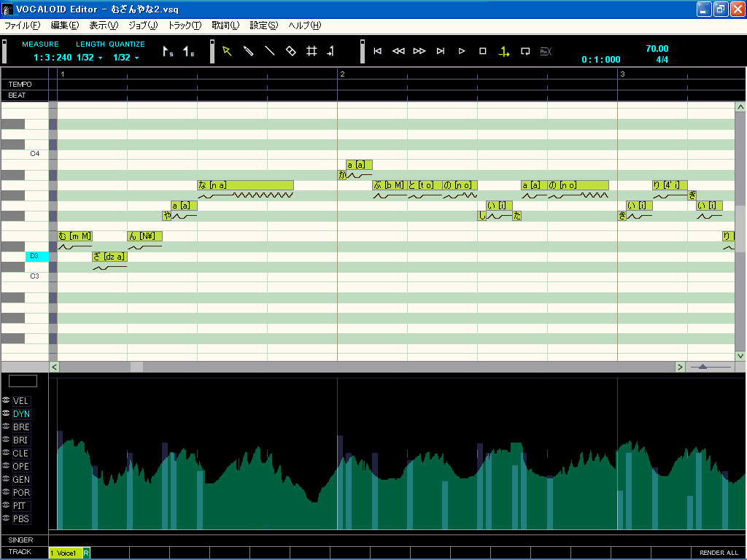Choose the line drawing tool
The image size is (747, 560).
(269, 51)
